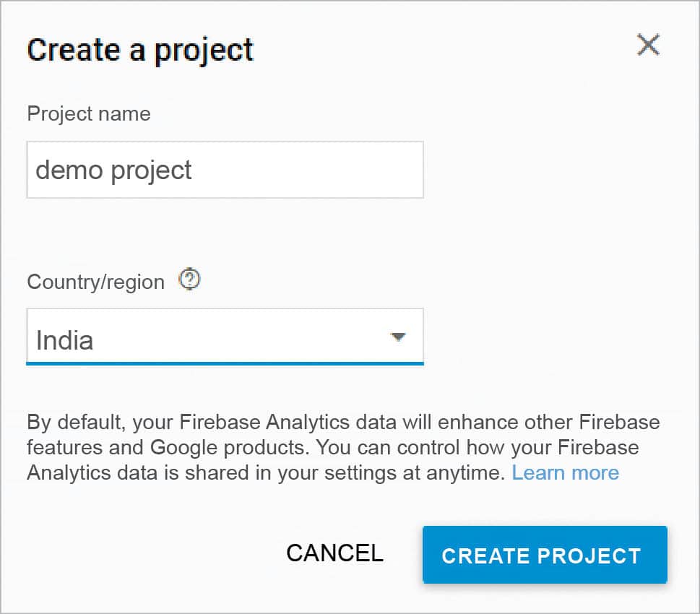Close the Create a project dialog
This screenshot has width=700, height=614.
point(648,46)
